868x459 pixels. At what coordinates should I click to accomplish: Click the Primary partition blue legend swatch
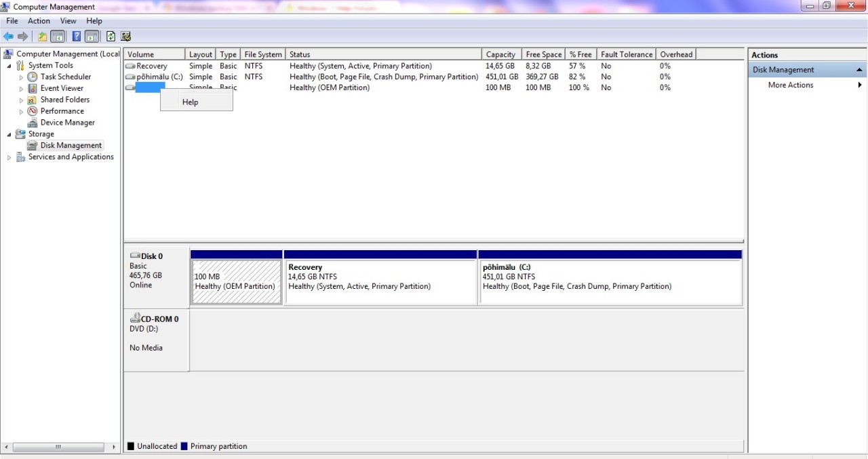(x=184, y=446)
